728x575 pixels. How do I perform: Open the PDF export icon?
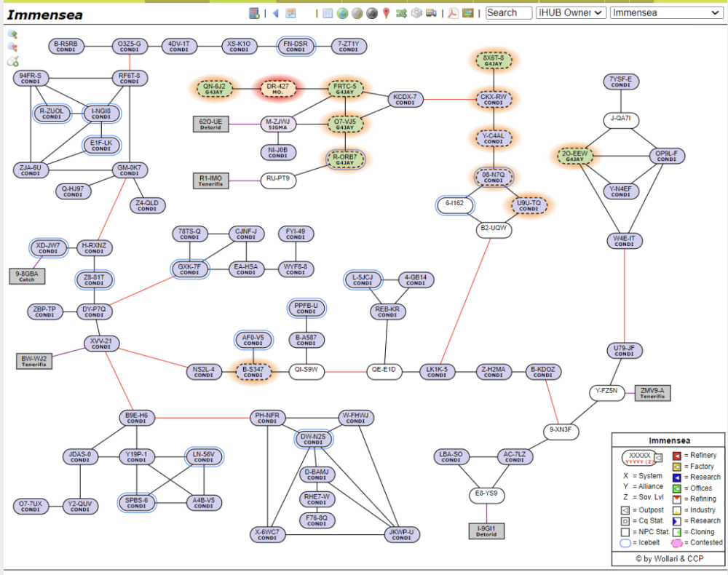coord(452,13)
